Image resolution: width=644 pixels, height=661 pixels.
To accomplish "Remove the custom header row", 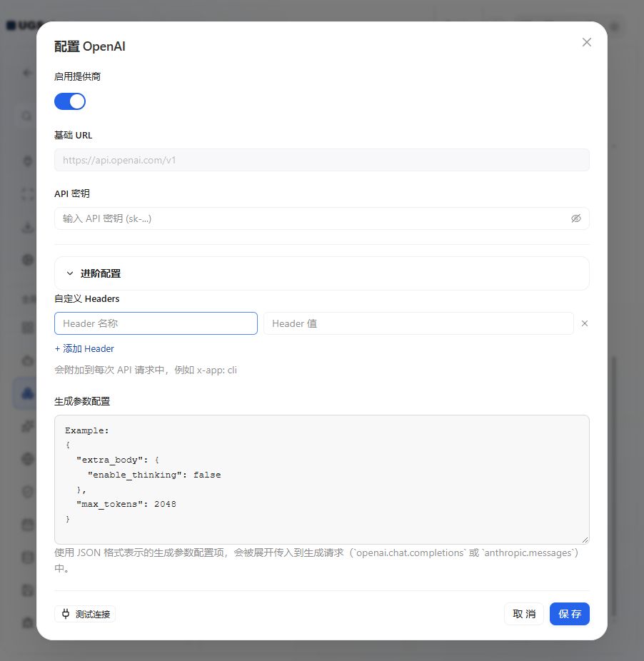I will pos(585,323).
